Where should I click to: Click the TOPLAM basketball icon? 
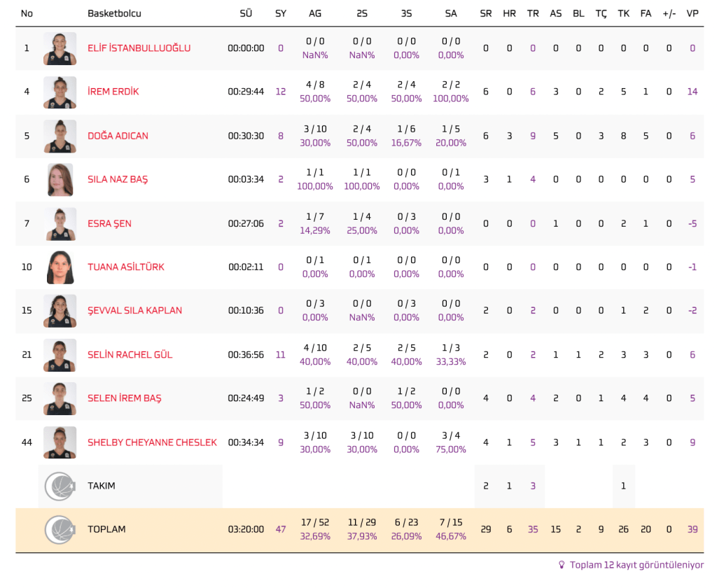[60, 530]
